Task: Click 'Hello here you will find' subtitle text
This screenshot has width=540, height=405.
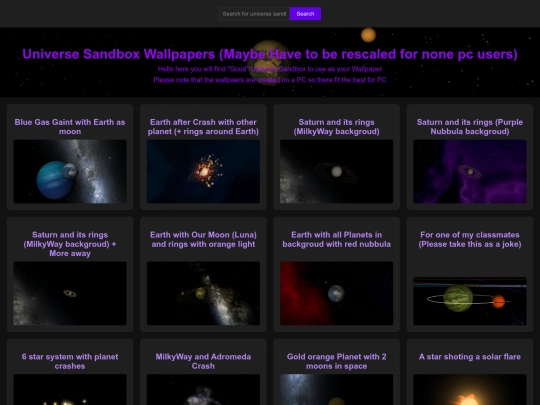Action: pyautogui.click(x=270, y=69)
